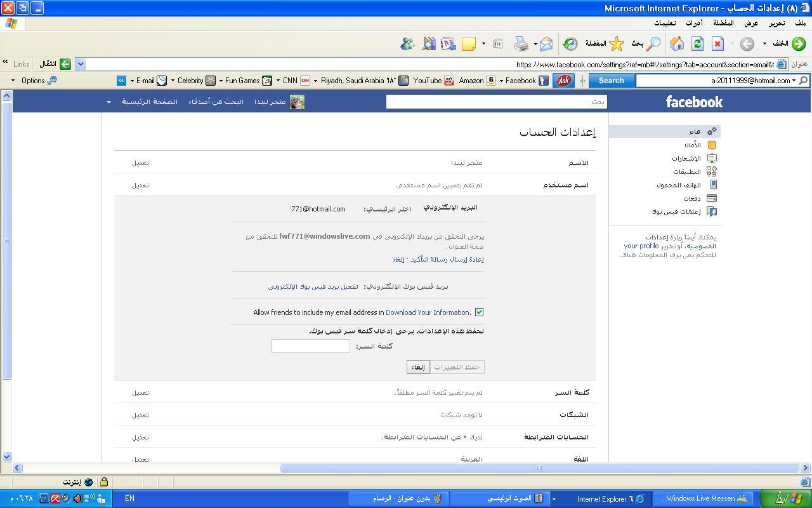Open the Print options dropdown arrow
The image size is (812, 508).
(x=535, y=44)
